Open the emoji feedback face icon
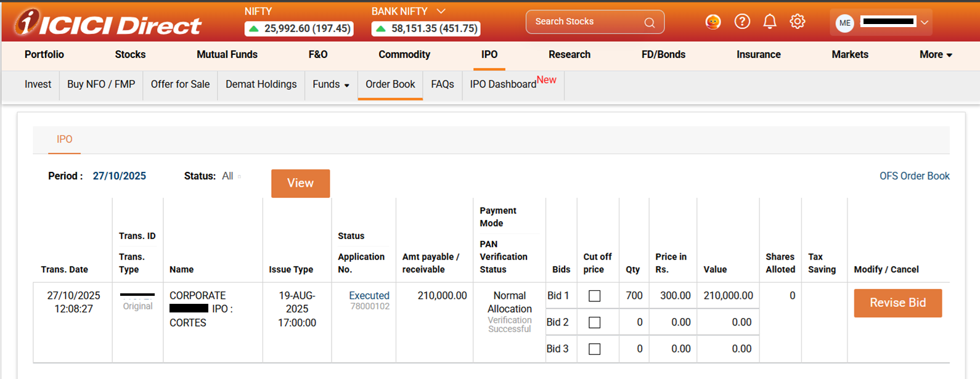Image resolution: width=980 pixels, height=379 pixels. point(713,22)
